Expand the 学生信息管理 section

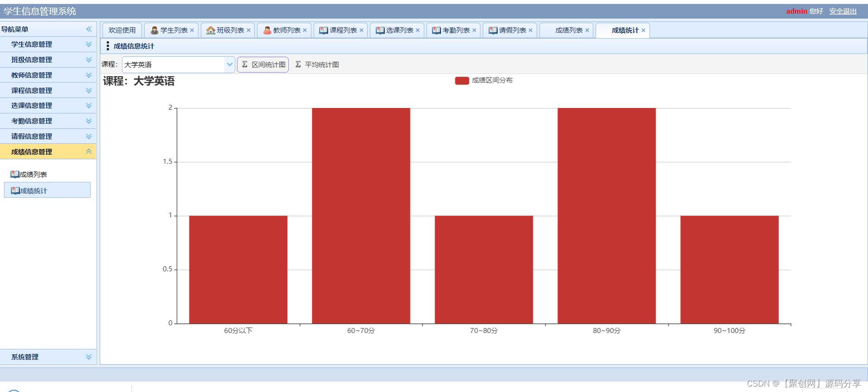[89, 44]
